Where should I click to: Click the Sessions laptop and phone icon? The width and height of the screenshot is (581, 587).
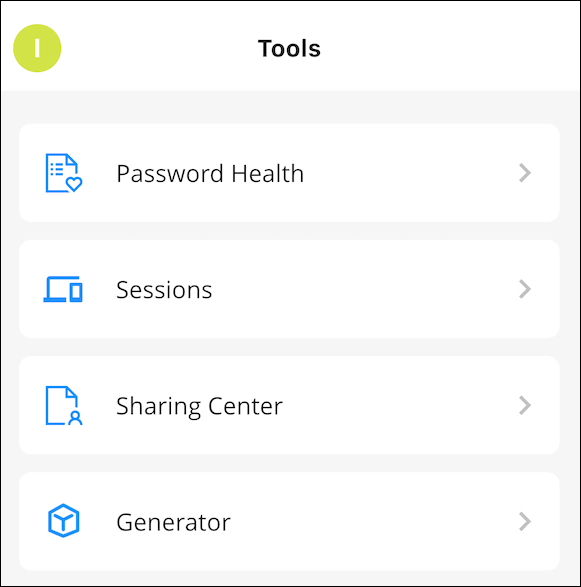tap(63, 289)
